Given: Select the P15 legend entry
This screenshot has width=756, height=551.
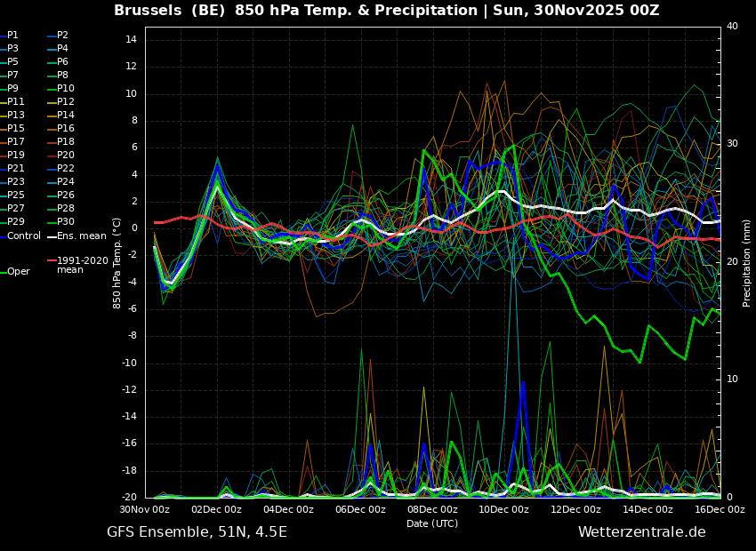Looking at the screenshot, I should (x=16, y=129).
